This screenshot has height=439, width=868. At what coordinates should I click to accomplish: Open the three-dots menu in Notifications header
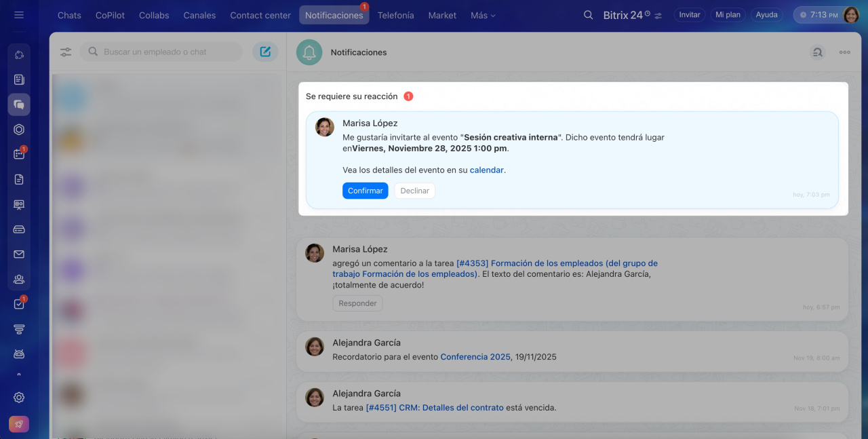coord(844,52)
